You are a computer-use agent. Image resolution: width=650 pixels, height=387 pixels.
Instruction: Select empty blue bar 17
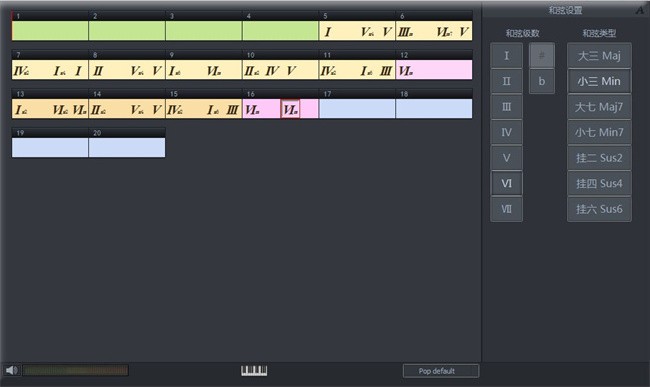pyautogui.click(x=357, y=109)
